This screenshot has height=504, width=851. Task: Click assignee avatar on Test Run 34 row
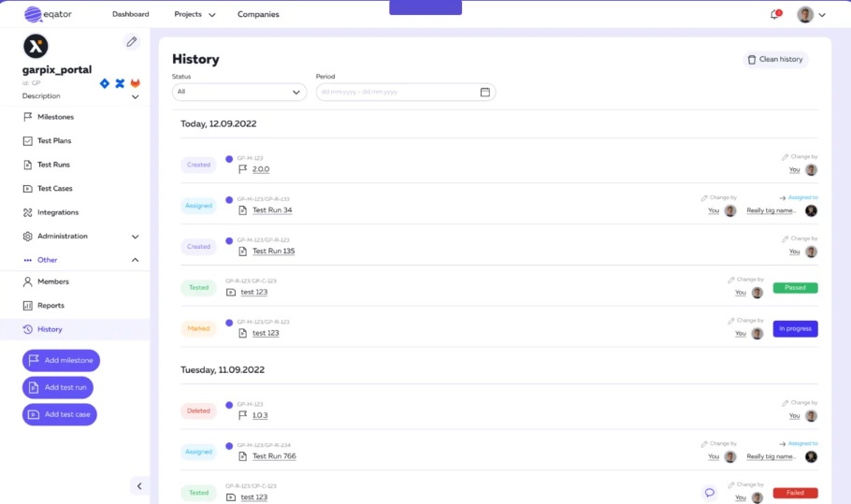(x=812, y=210)
